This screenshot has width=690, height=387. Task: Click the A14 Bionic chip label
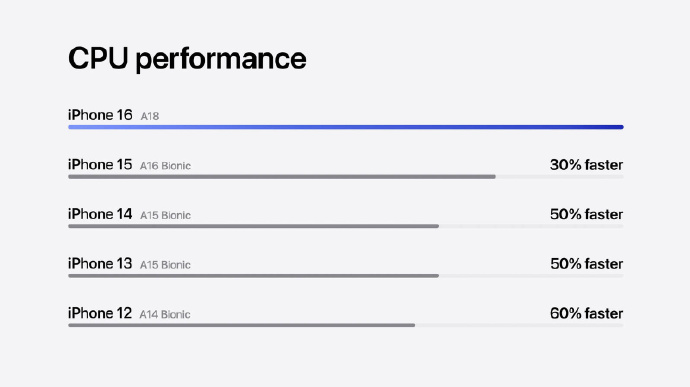coord(165,315)
